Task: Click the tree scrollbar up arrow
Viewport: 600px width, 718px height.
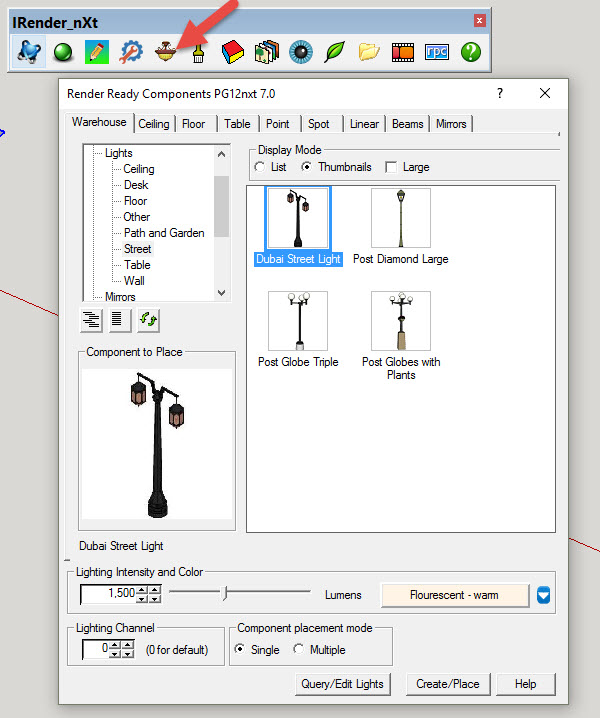Action: 222,154
